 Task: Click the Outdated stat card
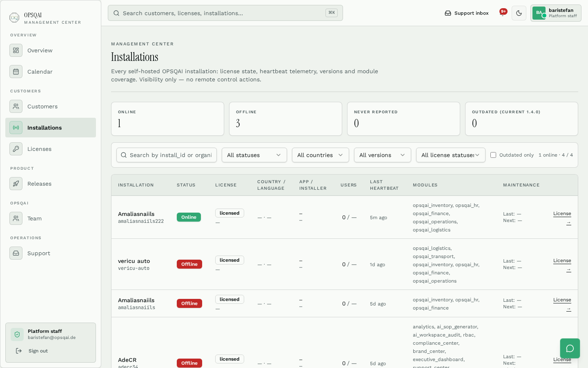click(x=521, y=119)
